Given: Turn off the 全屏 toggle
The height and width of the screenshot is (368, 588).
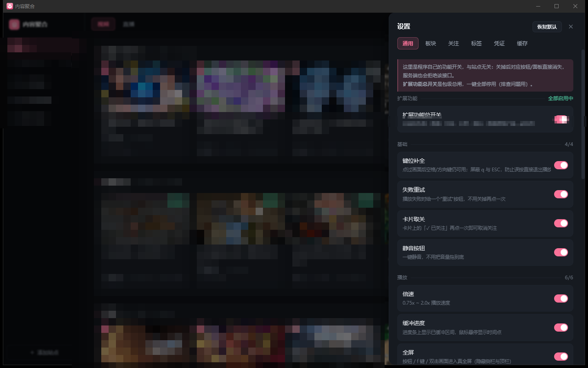Looking at the screenshot, I should tap(561, 357).
